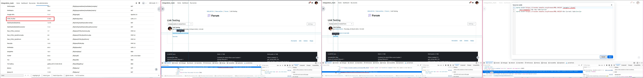
Task: Expand 'Display replies in nested form' in first forum window
Action: 180,24
